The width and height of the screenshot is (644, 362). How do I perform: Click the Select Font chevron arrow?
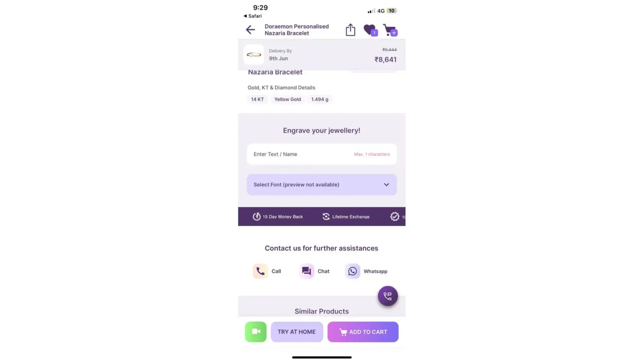[386, 185]
